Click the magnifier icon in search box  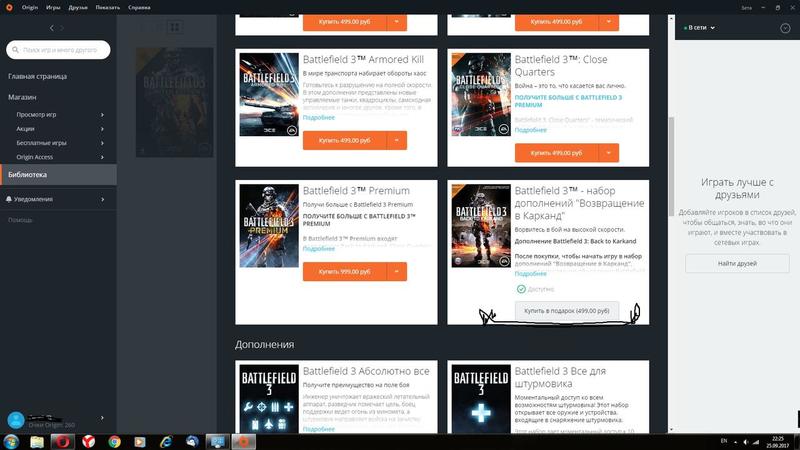[15, 49]
